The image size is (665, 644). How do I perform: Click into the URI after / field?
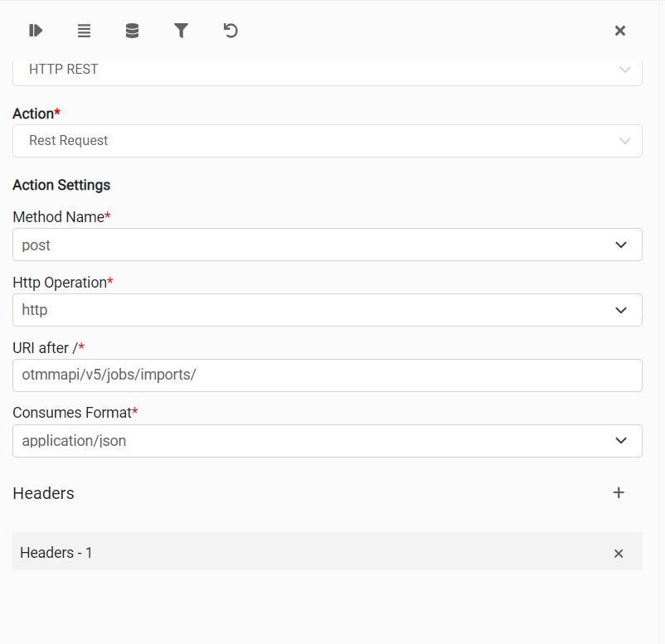pyautogui.click(x=327, y=375)
